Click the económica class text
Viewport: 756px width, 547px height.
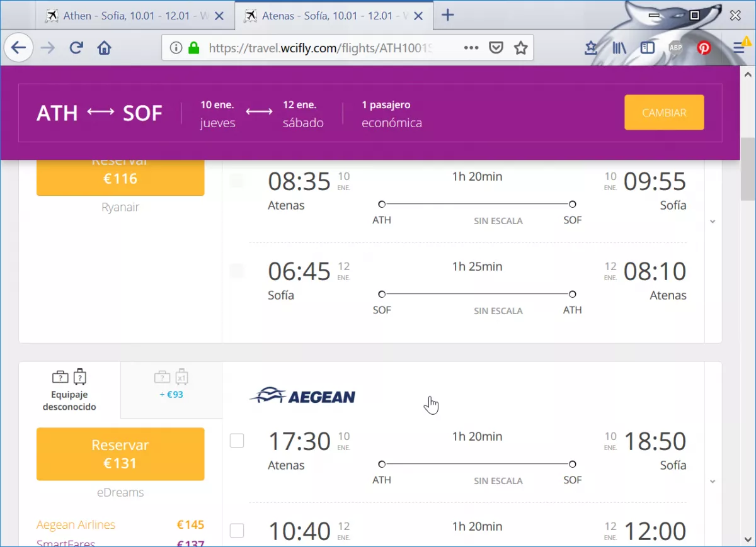tap(392, 123)
